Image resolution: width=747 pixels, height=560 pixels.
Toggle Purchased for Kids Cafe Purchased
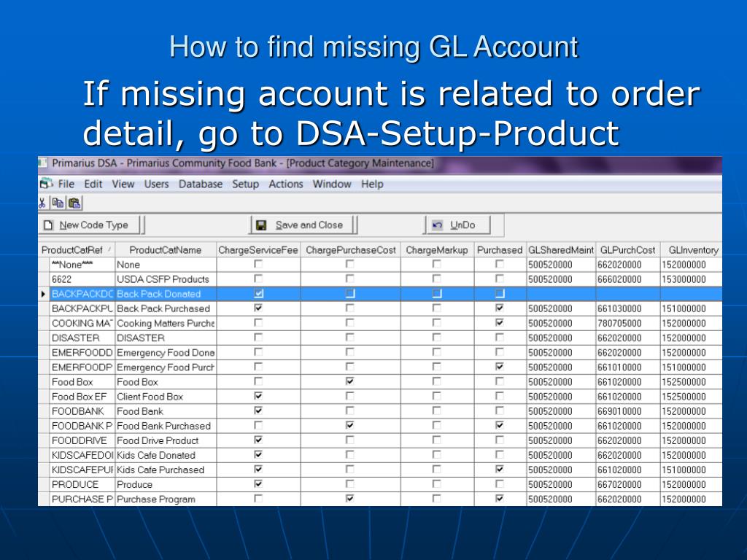(499, 470)
